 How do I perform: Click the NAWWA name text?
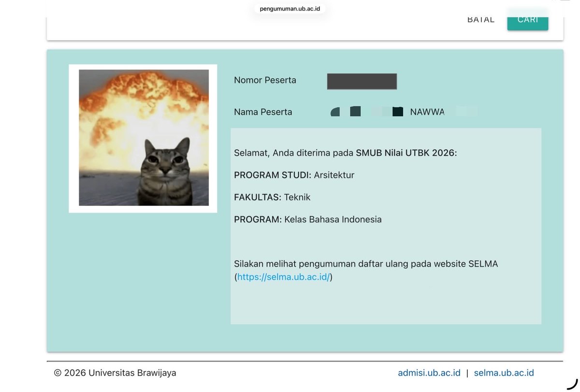coord(427,112)
